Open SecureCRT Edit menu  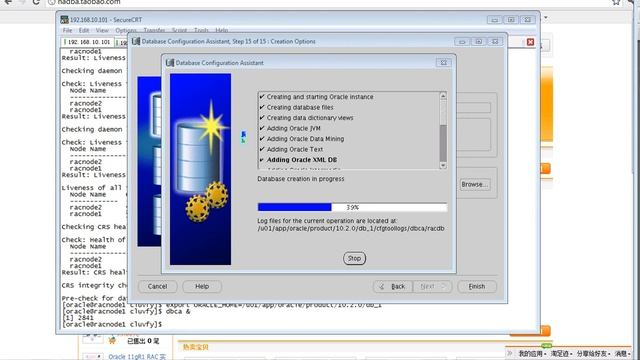(84, 30)
